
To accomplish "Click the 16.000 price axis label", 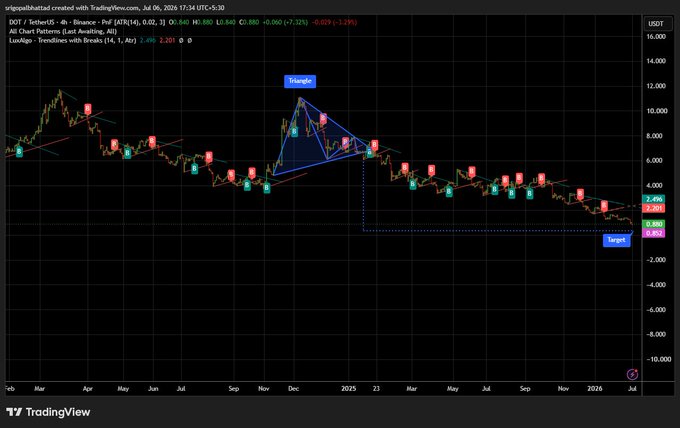I will tap(656, 36).
